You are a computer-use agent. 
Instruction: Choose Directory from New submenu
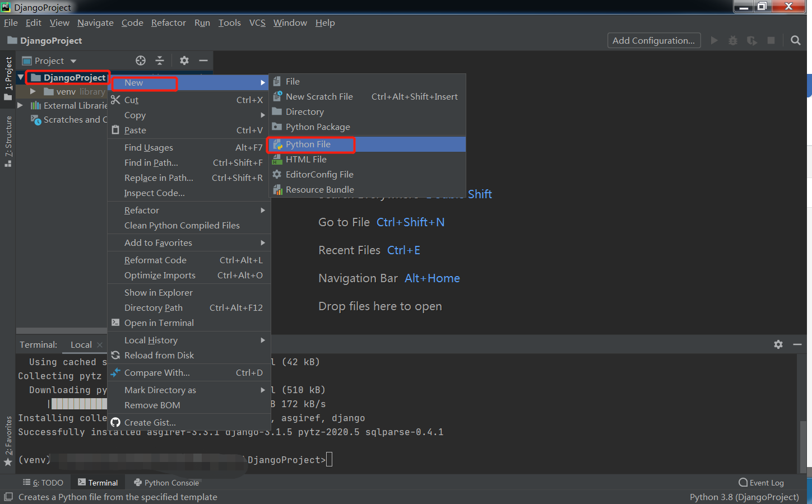[x=368, y=111]
